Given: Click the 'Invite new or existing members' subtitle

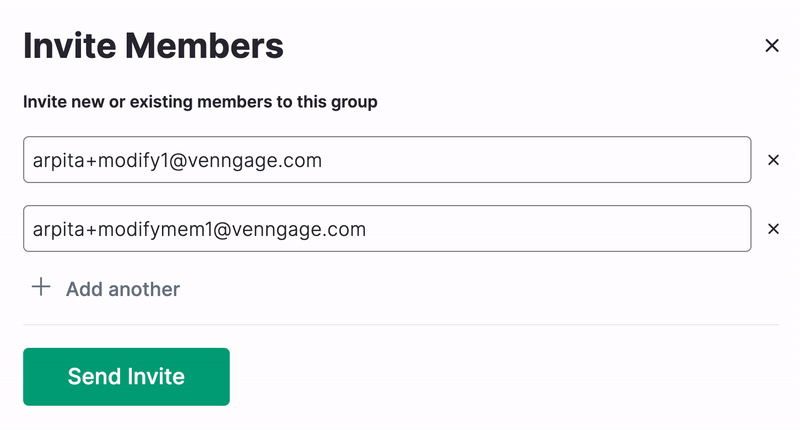Looking at the screenshot, I should coord(200,102).
